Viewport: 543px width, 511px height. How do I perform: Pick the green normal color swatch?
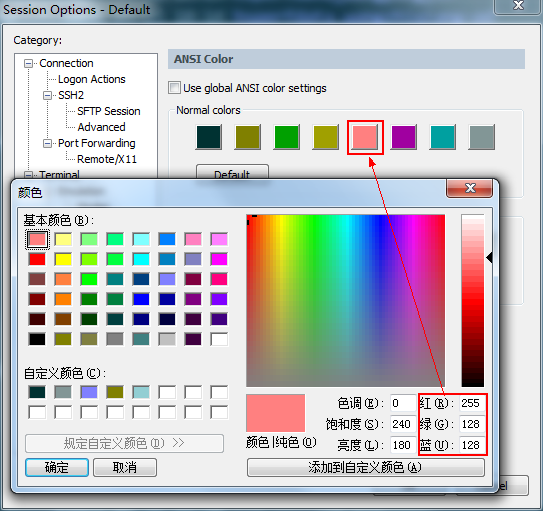286,137
